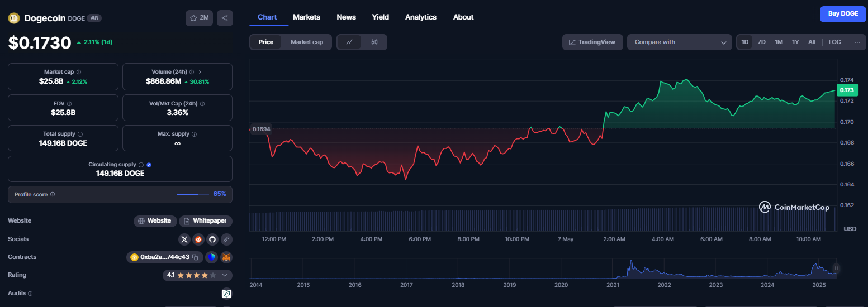Select the Market cap chart toggle
The height and width of the screenshot is (307, 868).
[x=307, y=42]
